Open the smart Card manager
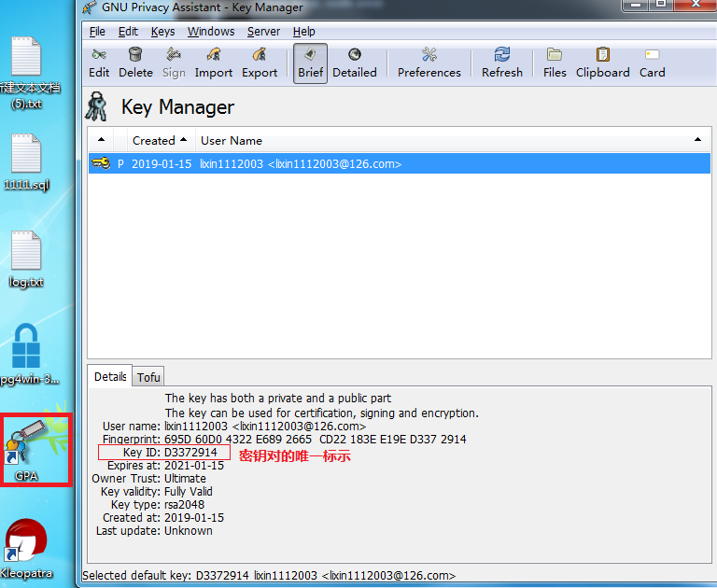 [652, 63]
